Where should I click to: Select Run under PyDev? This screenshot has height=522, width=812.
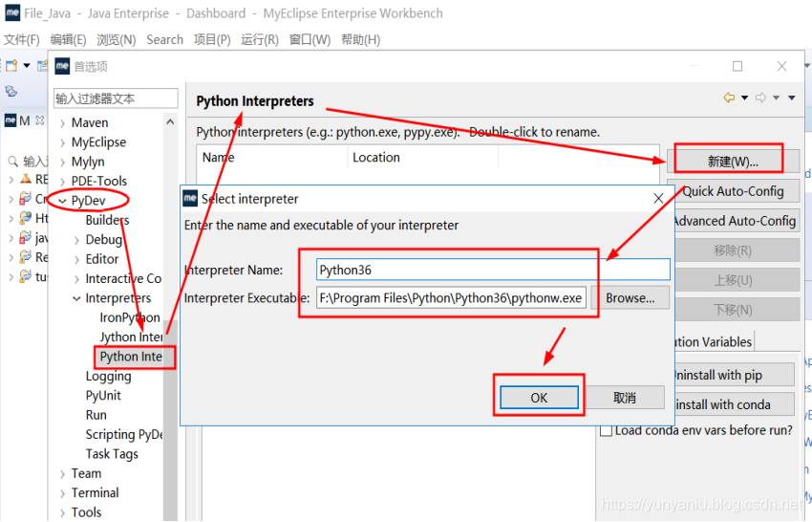(x=96, y=415)
